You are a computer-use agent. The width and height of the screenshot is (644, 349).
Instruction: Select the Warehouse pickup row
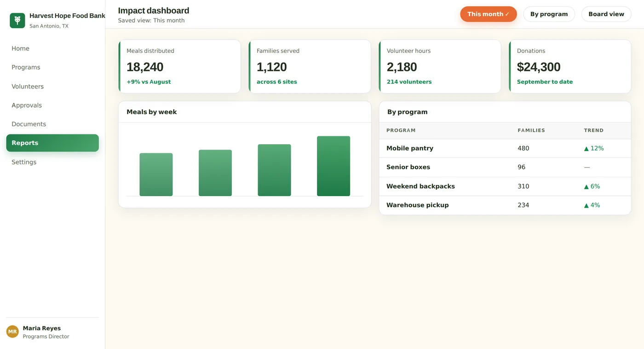tap(505, 205)
